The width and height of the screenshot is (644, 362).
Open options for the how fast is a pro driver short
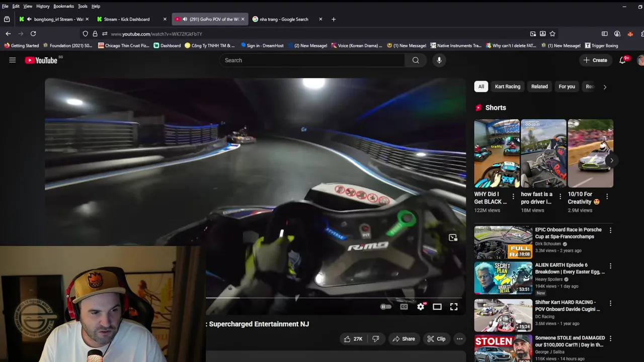pos(560,197)
